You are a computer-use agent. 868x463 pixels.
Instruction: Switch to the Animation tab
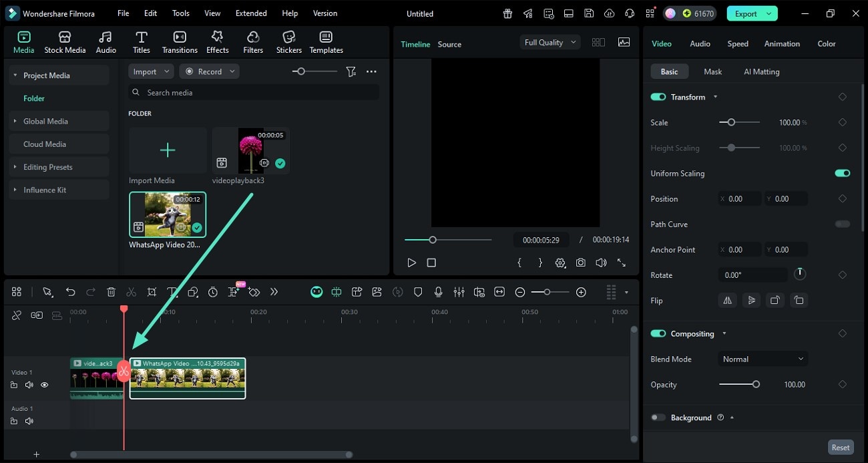(x=781, y=43)
